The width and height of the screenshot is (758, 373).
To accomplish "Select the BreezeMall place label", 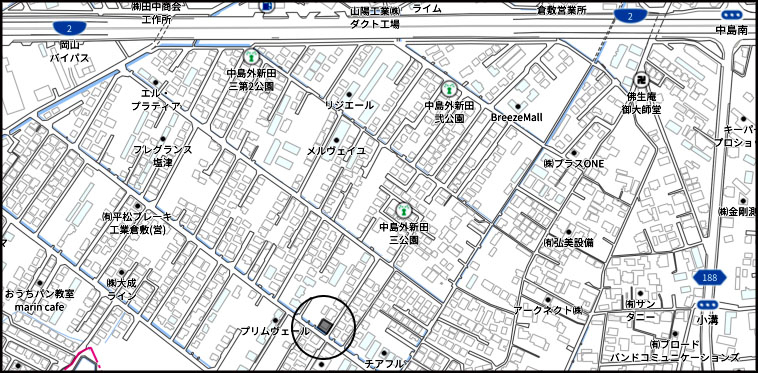I will pyautogui.click(x=516, y=117).
